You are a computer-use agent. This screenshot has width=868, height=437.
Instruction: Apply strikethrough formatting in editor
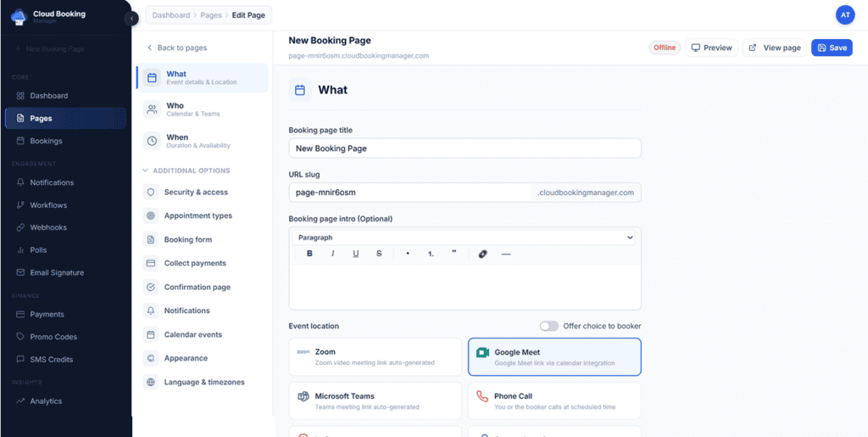pyautogui.click(x=379, y=254)
